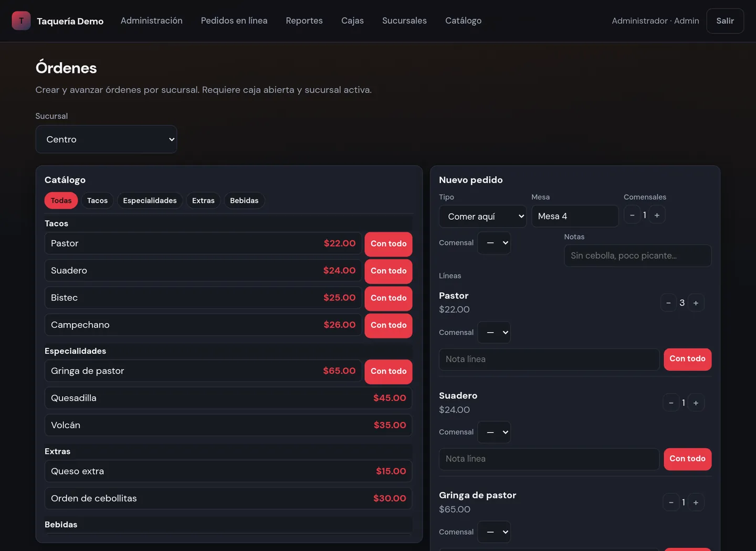Add Gringa de pastor Con todo from catalog
756x551 pixels.
(388, 372)
